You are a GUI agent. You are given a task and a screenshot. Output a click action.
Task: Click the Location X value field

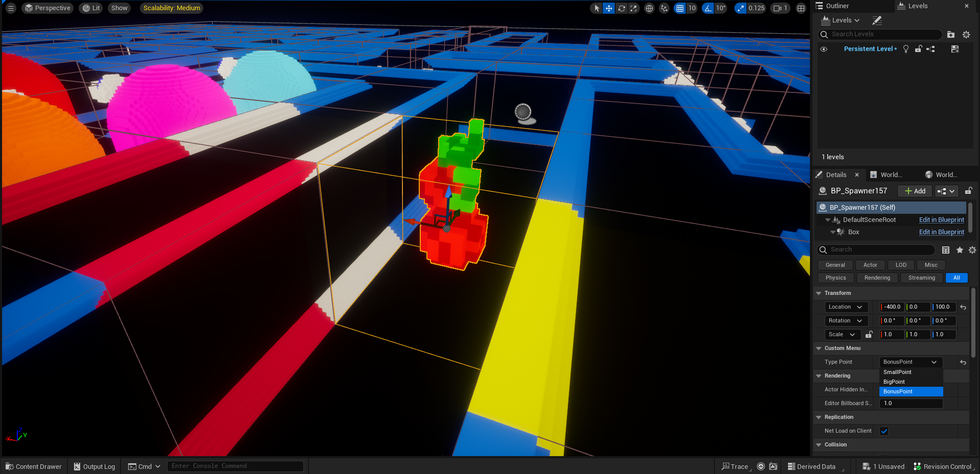click(x=892, y=307)
